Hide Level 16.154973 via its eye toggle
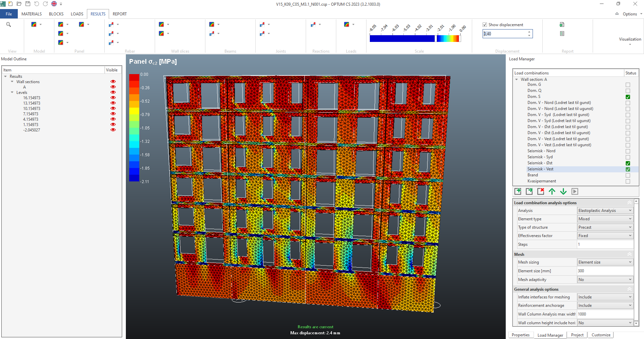Viewport: 644px width, 339px height. 113,98
